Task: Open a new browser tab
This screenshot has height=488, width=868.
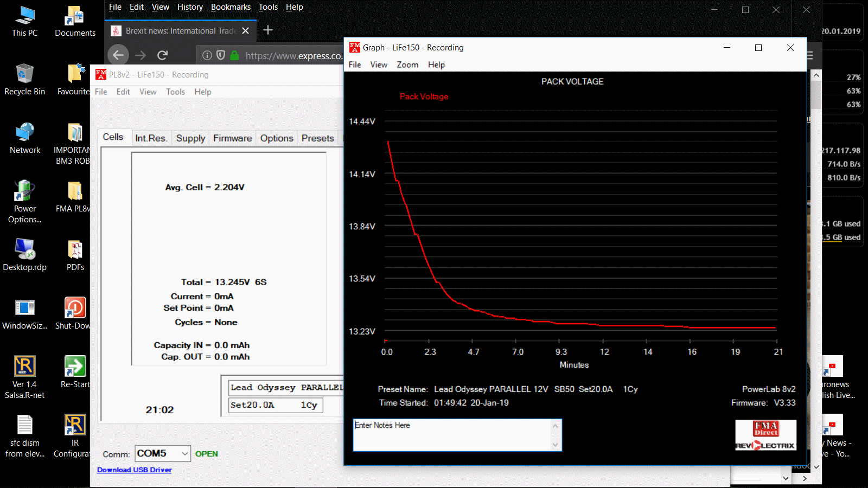Action: (x=268, y=30)
